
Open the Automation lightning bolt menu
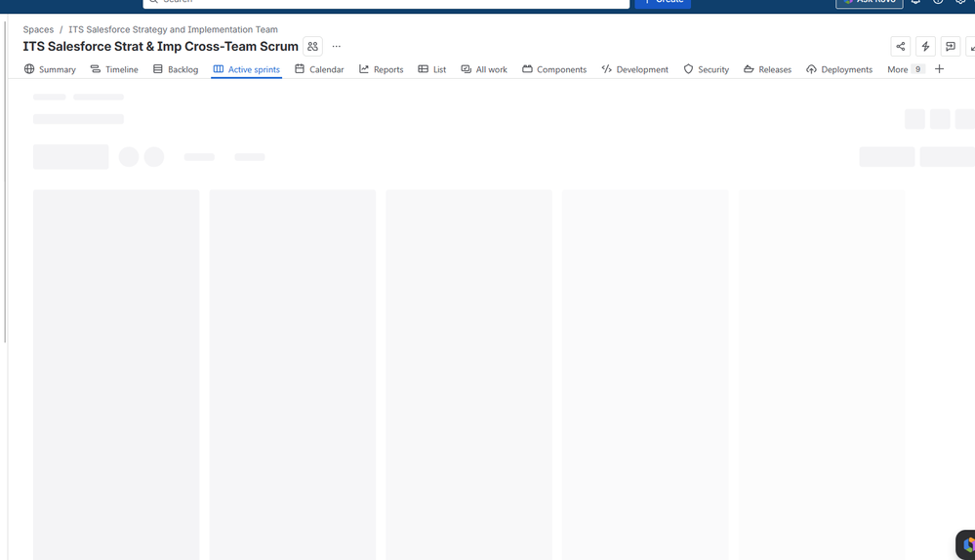tap(925, 47)
